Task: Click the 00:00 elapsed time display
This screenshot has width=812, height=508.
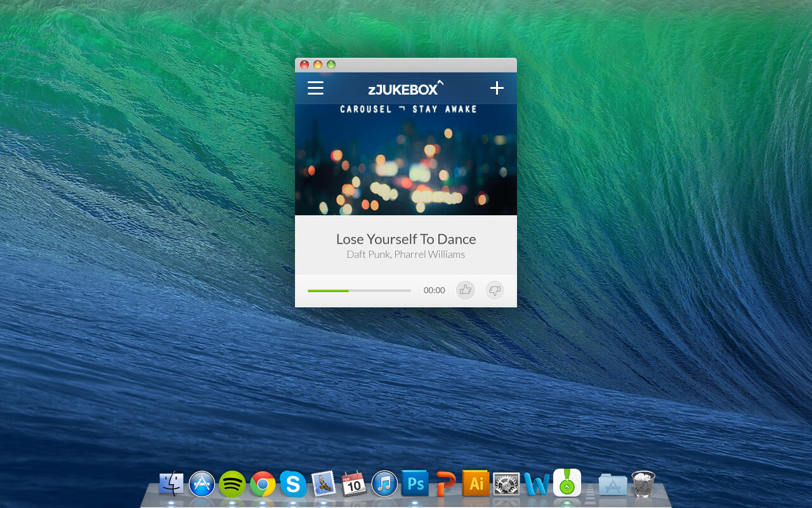Action: [434, 290]
